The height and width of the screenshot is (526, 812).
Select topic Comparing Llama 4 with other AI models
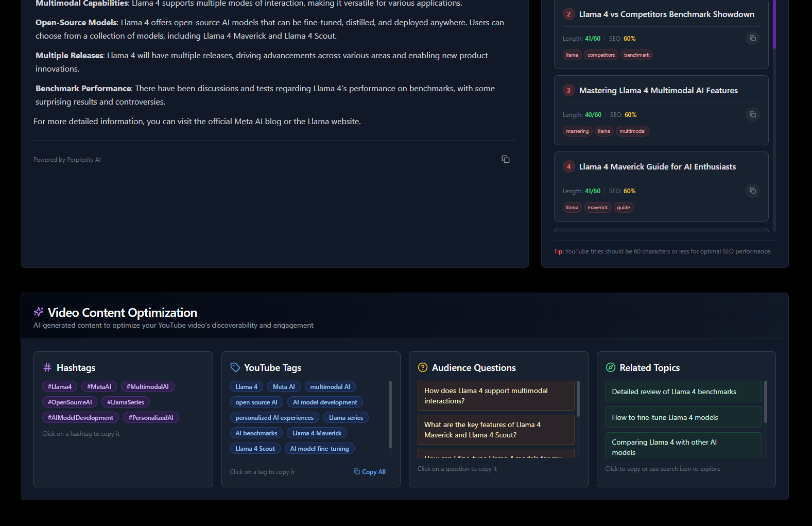pos(684,446)
